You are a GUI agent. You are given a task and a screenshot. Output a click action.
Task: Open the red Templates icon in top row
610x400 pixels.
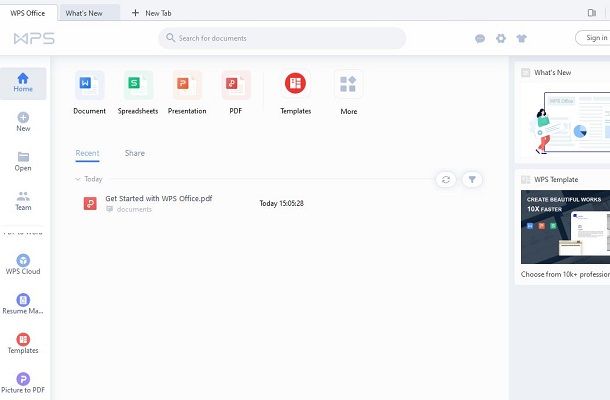point(295,83)
